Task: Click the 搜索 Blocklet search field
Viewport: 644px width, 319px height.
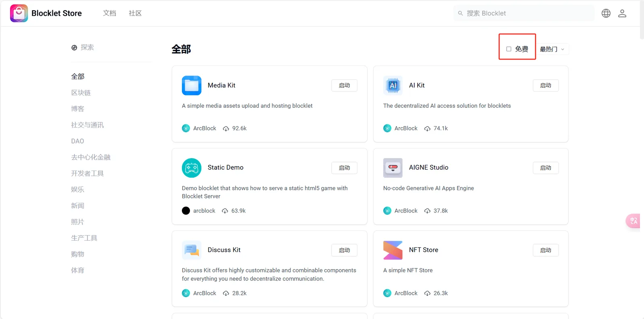Action: pyautogui.click(x=524, y=13)
